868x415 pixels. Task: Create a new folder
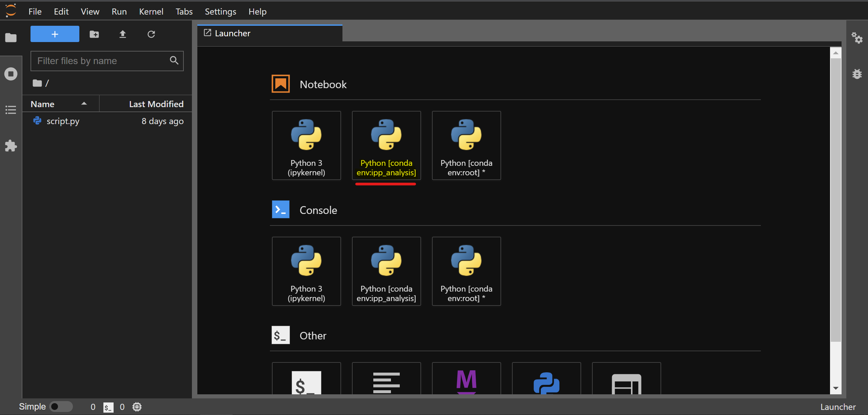tap(94, 34)
